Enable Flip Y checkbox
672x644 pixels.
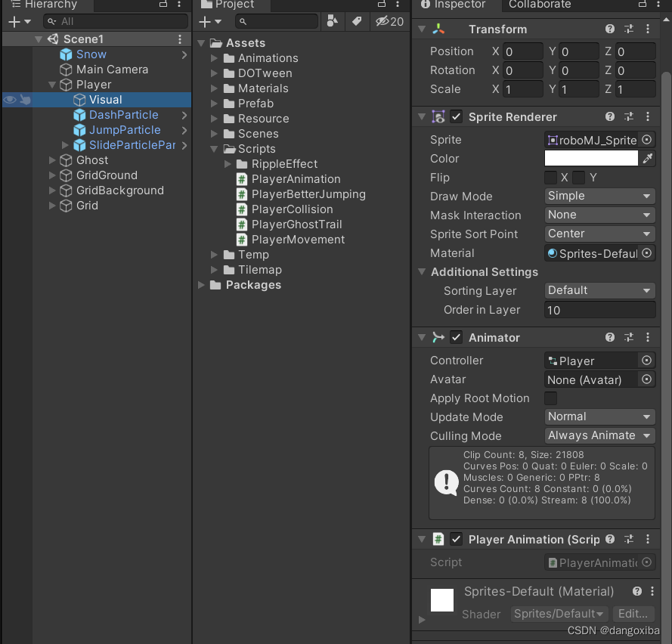coord(578,178)
